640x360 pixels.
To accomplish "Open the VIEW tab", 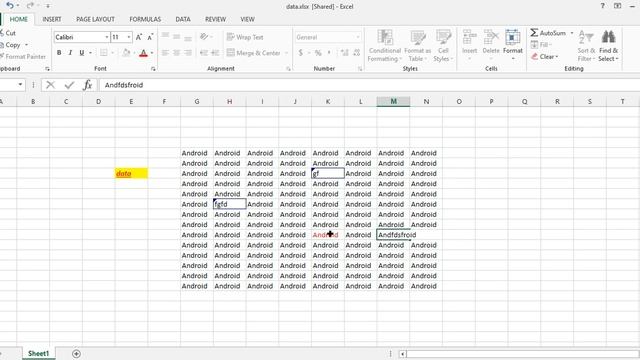I will point(247,19).
